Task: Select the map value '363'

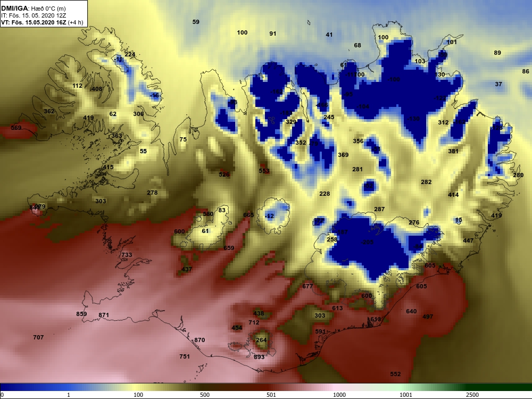Action: pyautogui.click(x=117, y=136)
